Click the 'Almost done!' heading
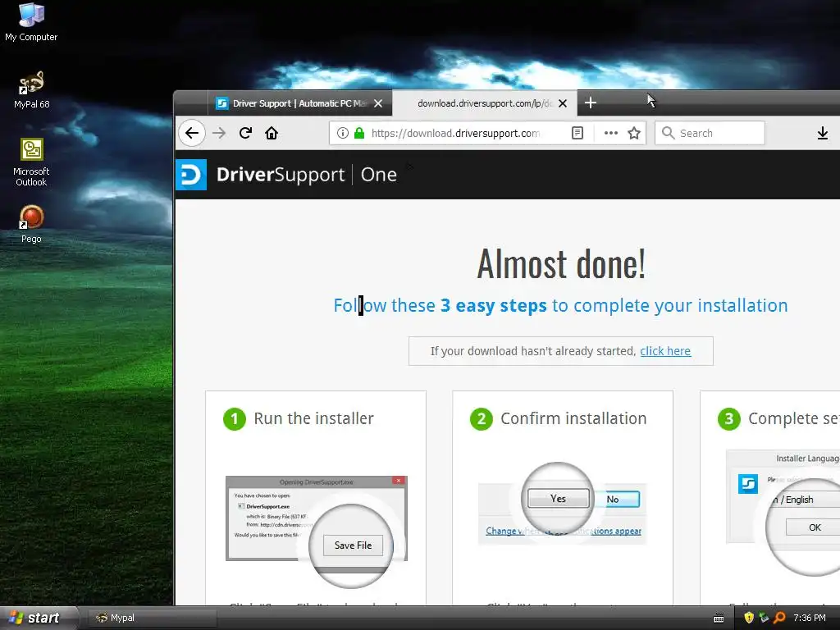 click(x=561, y=264)
